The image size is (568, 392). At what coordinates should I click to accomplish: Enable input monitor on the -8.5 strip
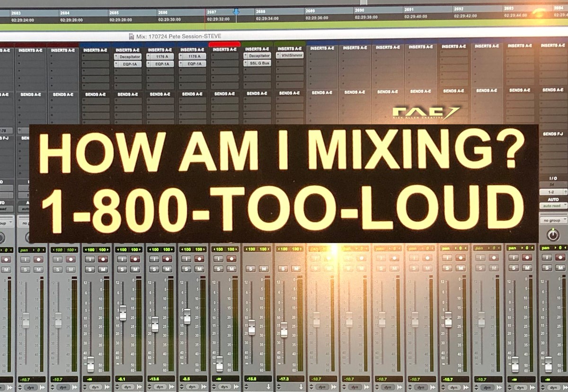click(186, 259)
